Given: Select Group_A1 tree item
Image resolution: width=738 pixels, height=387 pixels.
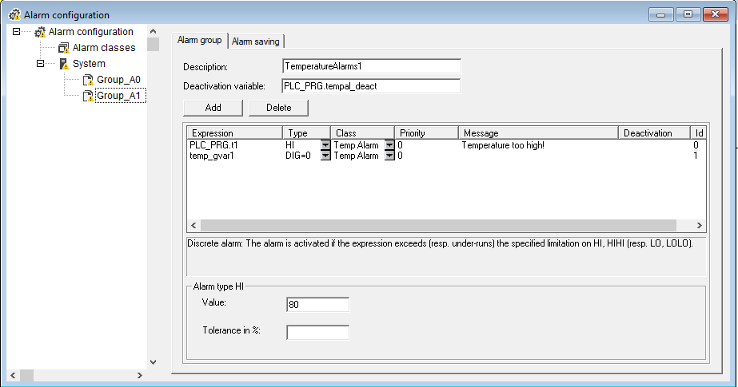Looking at the screenshot, I should click(120, 96).
